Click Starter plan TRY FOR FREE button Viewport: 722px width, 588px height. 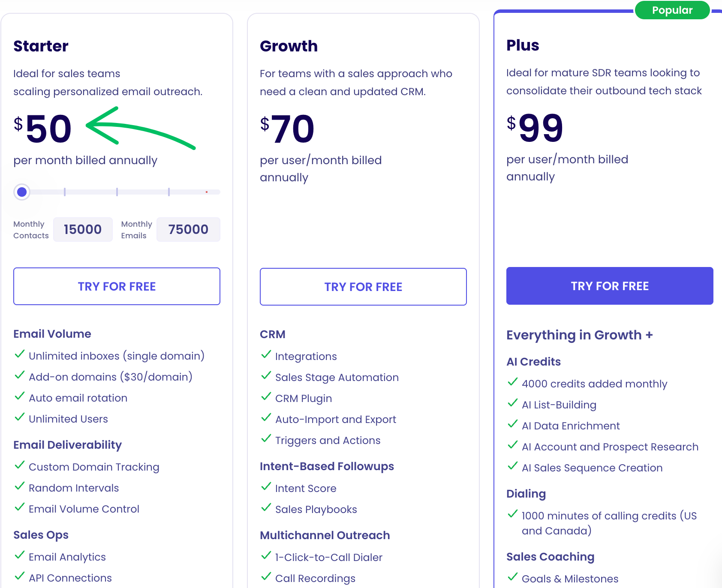click(x=117, y=286)
